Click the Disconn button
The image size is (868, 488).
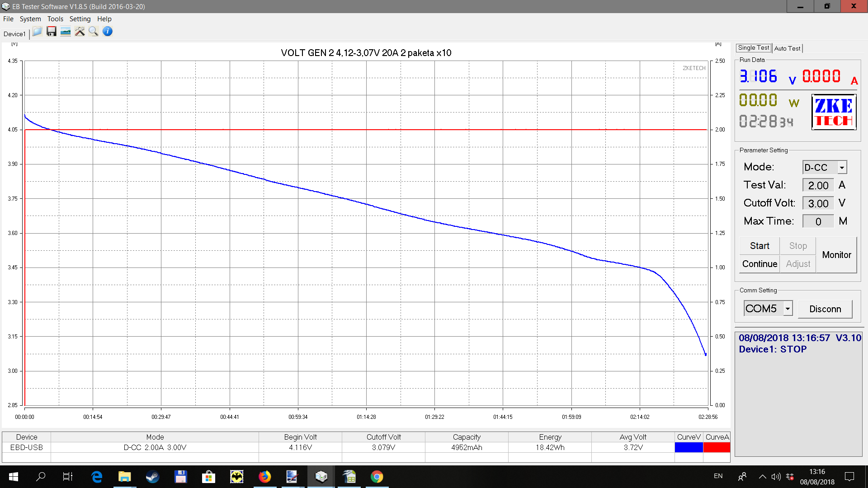[825, 309]
